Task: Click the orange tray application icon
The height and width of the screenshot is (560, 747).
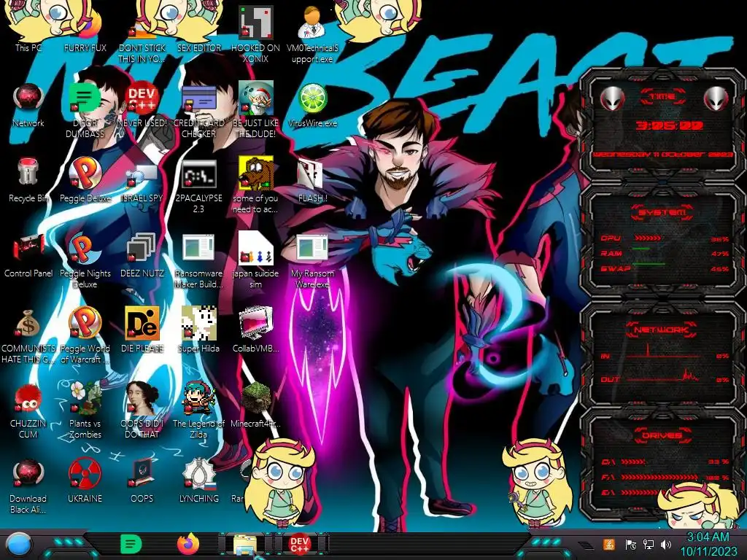Action: click(609, 544)
